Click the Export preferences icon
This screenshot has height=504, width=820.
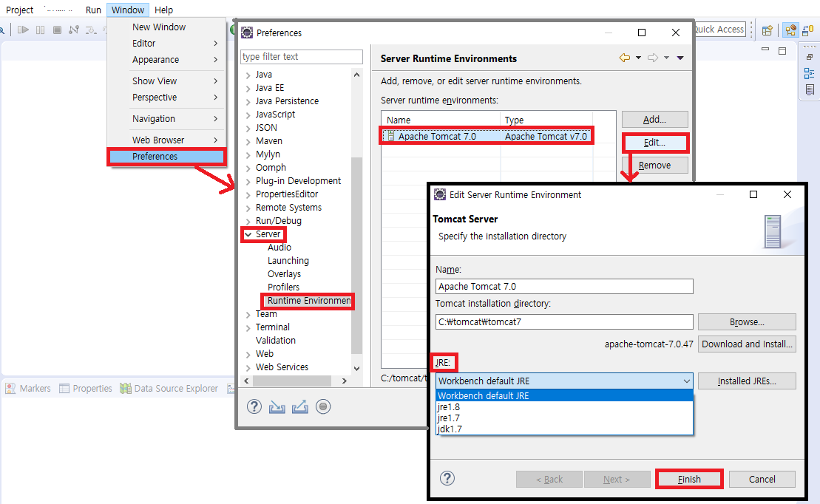pos(299,406)
